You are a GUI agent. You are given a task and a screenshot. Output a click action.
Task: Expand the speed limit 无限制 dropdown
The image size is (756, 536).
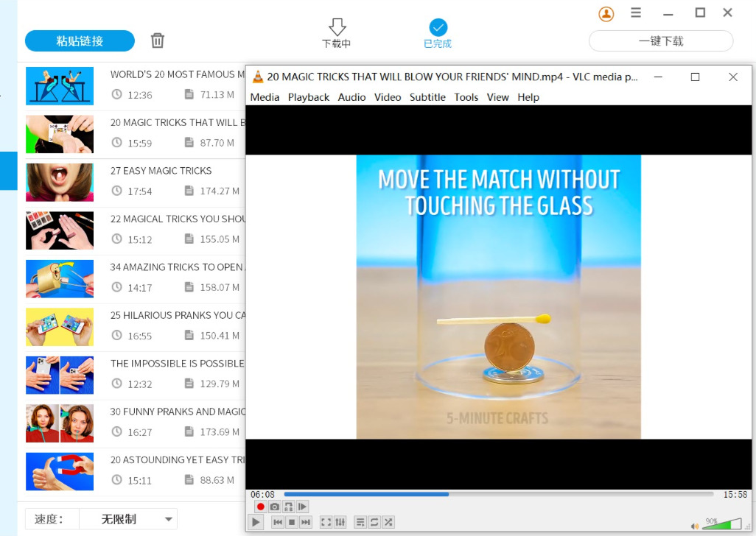[128, 519]
